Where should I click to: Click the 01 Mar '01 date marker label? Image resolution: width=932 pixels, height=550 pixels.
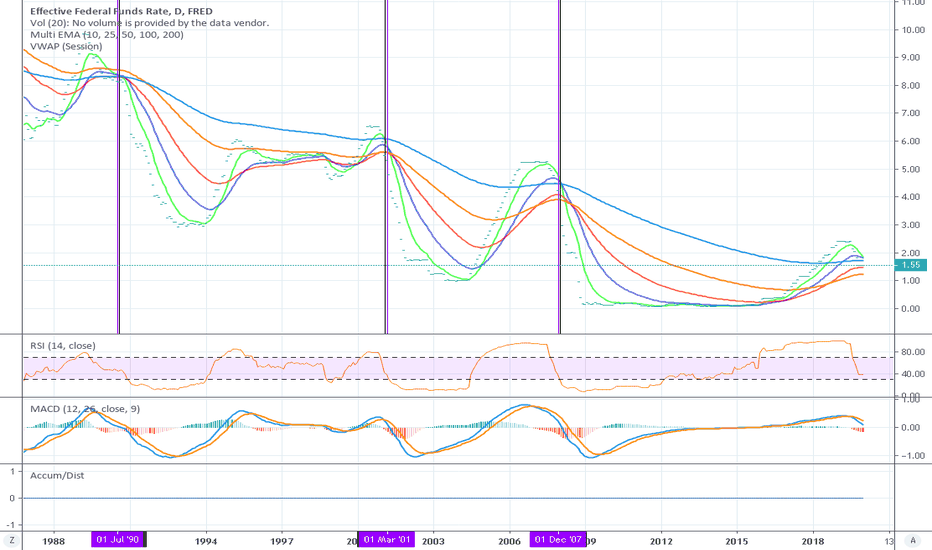point(387,540)
